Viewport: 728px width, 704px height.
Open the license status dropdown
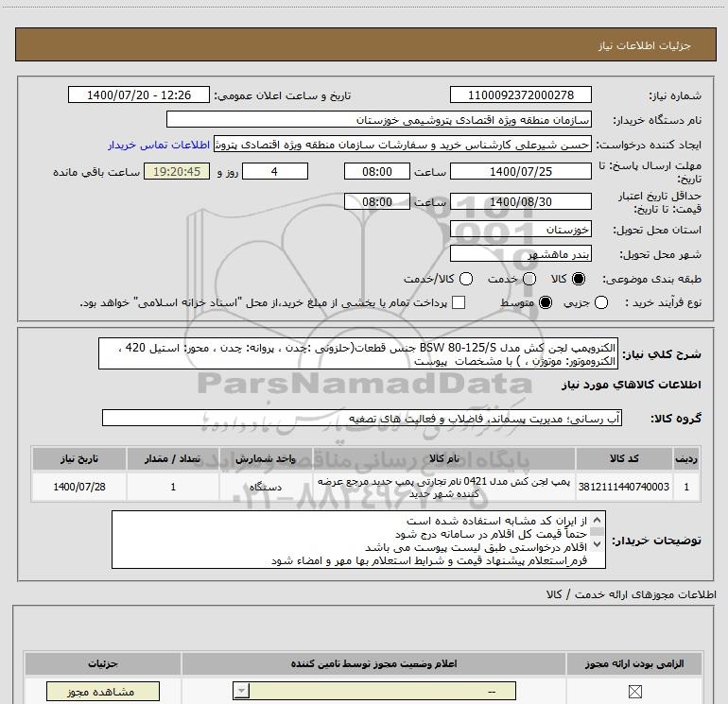tap(374, 691)
